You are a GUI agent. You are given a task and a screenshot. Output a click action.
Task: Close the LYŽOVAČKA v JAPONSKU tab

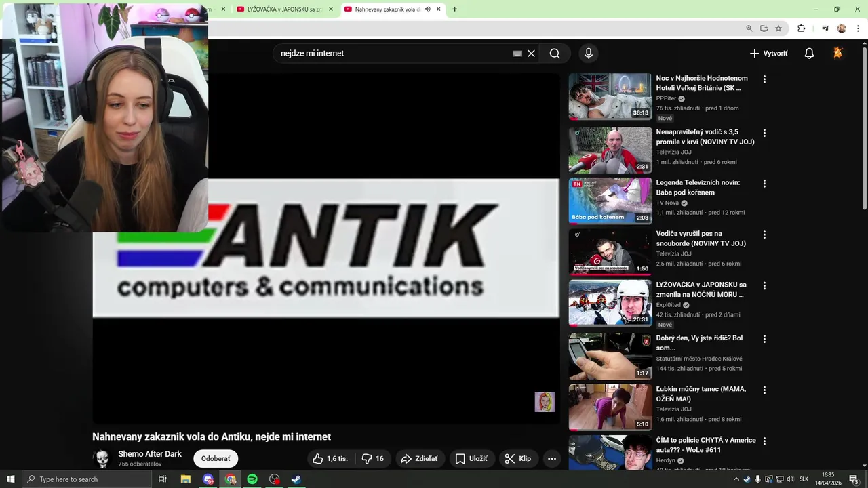tap(331, 9)
